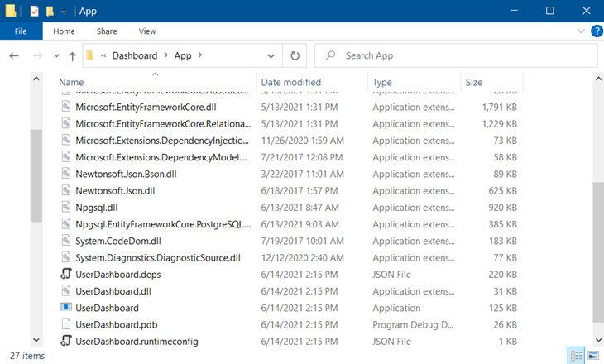Select the Npgsql.dll file icon
Image resolution: width=604 pixels, height=364 pixels.
[66, 207]
